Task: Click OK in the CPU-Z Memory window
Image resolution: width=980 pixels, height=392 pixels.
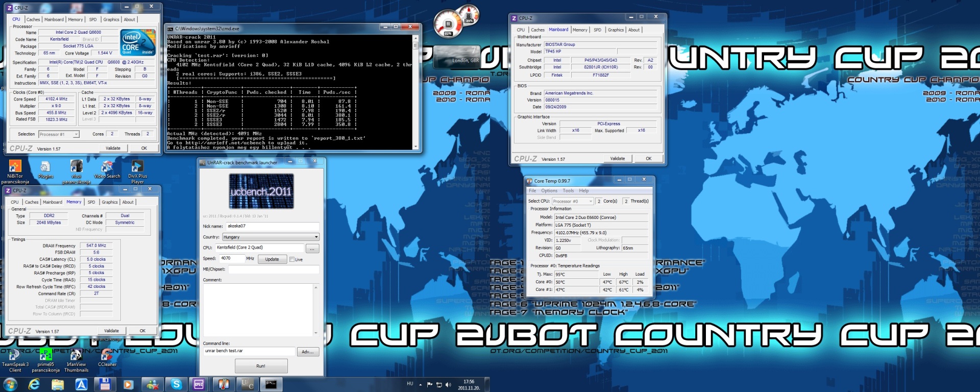Action: pyautogui.click(x=142, y=331)
